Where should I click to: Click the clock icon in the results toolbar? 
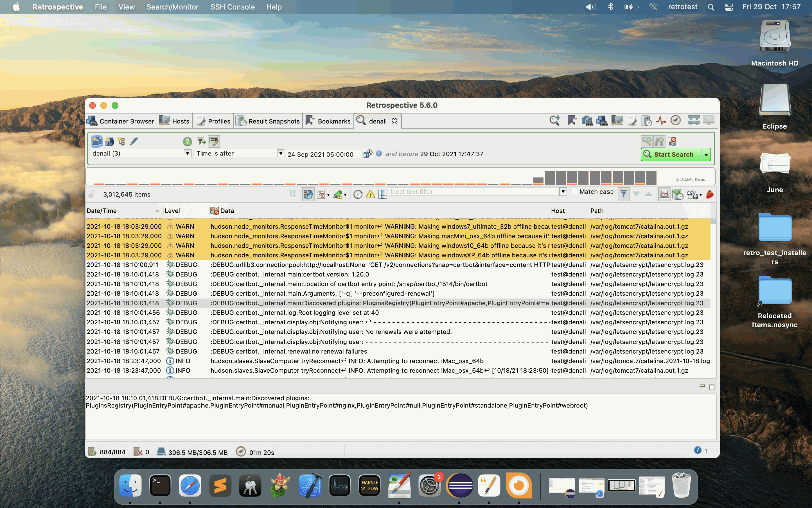pyautogui.click(x=358, y=195)
